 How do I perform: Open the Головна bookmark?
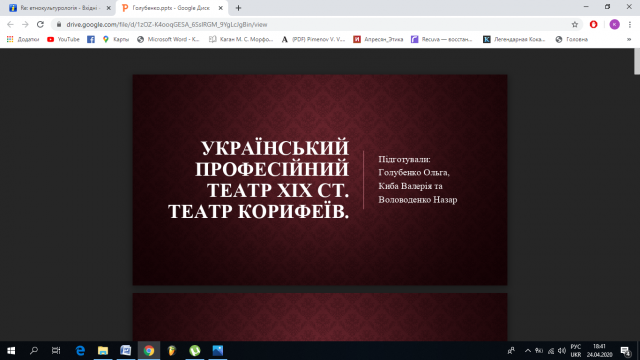[x=572, y=39]
